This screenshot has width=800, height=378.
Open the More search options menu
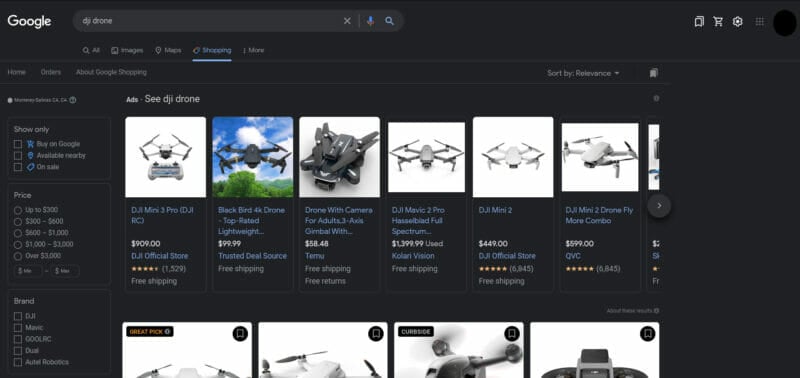253,50
